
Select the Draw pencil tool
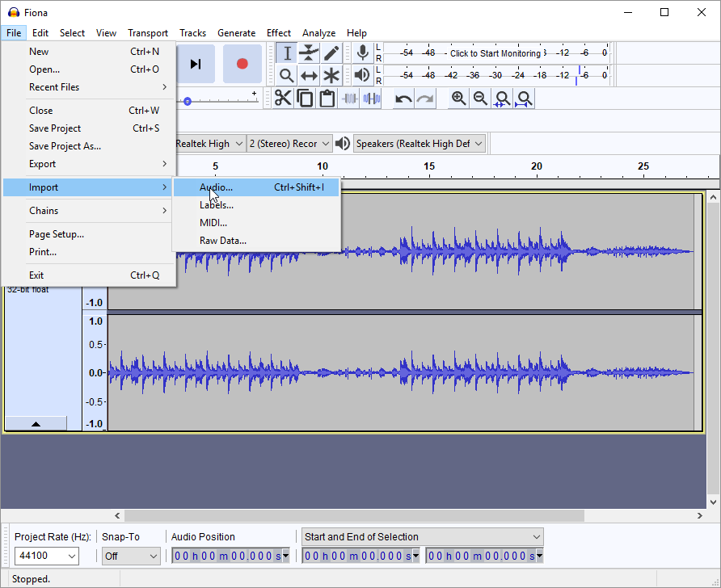[x=331, y=53]
